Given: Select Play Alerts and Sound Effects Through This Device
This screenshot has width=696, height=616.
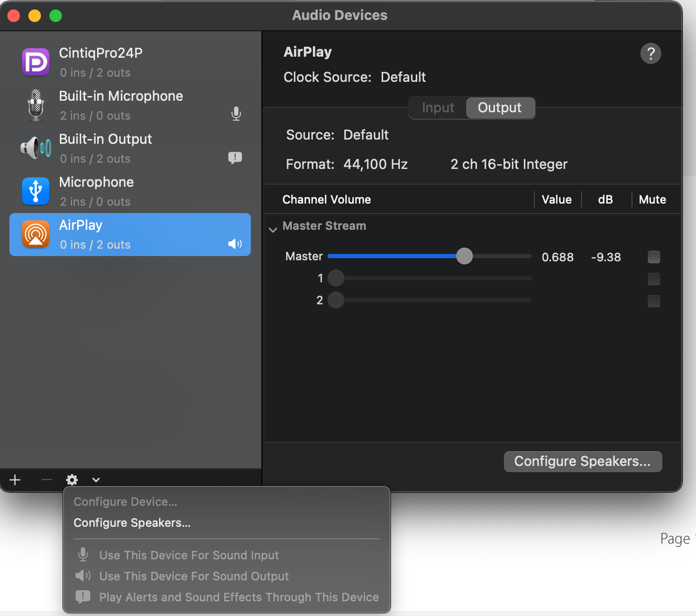Looking at the screenshot, I should point(227,597).
